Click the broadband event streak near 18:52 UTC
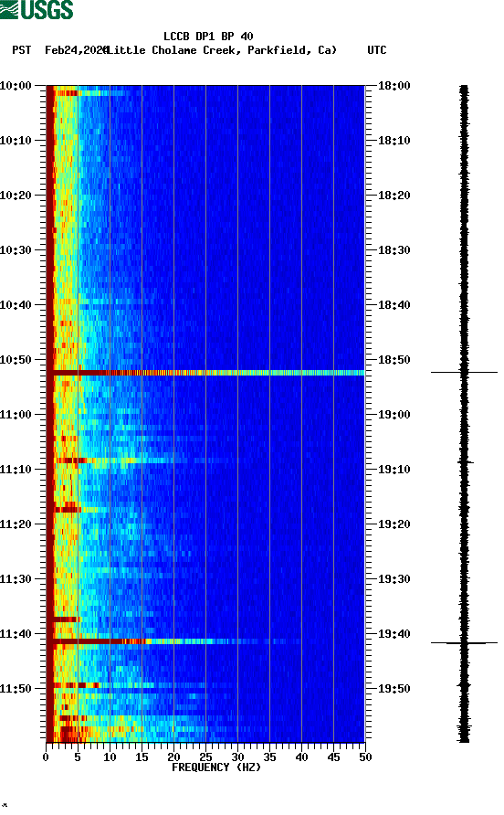504x815 pixels. 205,373
